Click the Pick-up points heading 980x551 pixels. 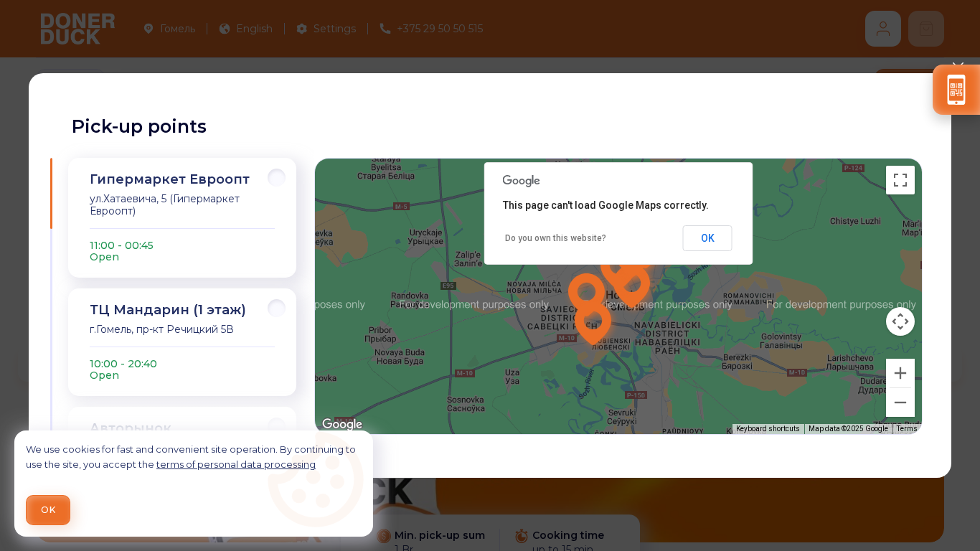139,126
